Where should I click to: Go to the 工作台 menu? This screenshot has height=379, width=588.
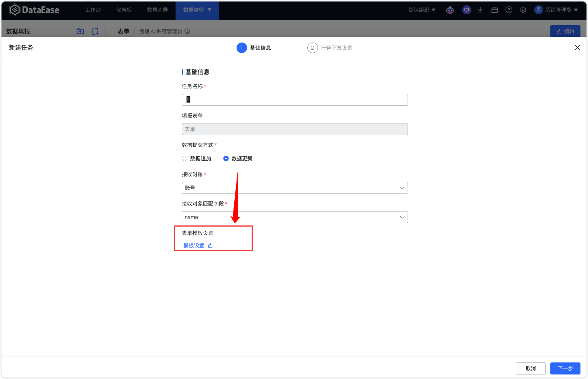tap(93, 10)
